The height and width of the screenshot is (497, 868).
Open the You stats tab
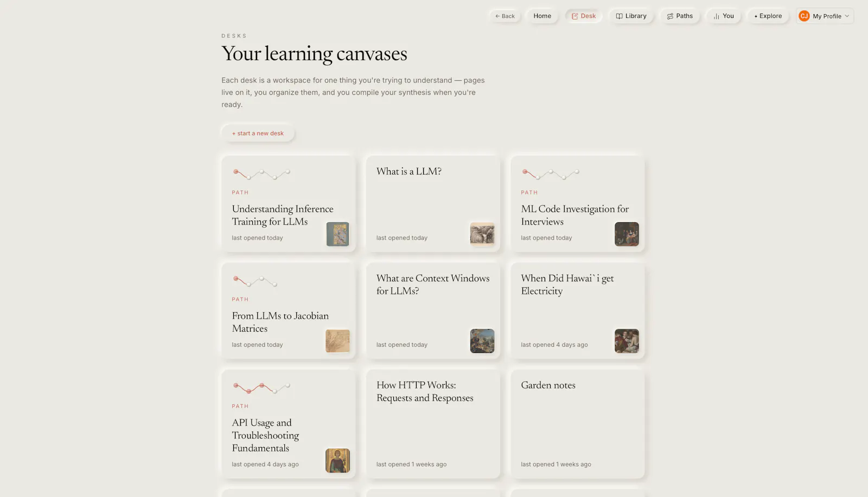723,16
